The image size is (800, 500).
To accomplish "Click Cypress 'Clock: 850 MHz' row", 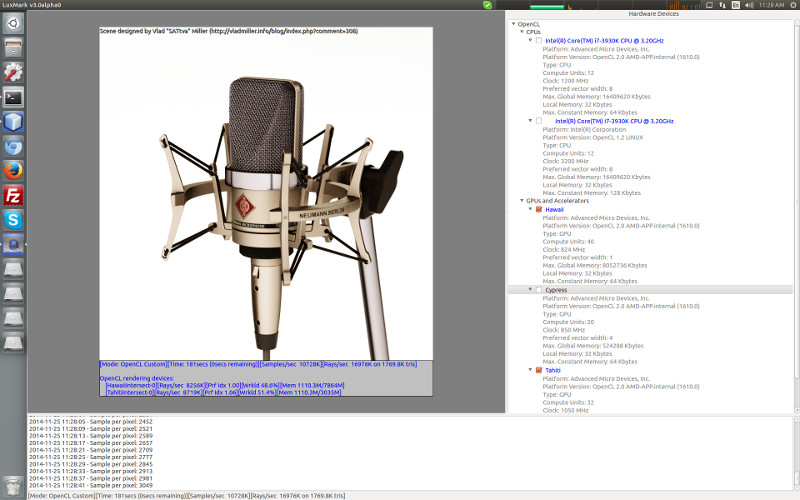I will click(x=563, y=330).
